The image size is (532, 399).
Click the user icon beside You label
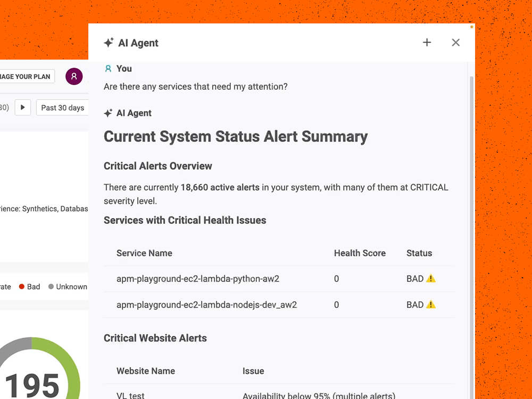coord(109,69)
